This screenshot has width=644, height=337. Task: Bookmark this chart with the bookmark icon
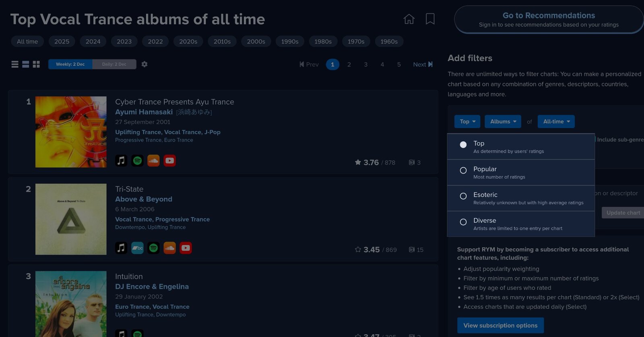coord(430,19)
